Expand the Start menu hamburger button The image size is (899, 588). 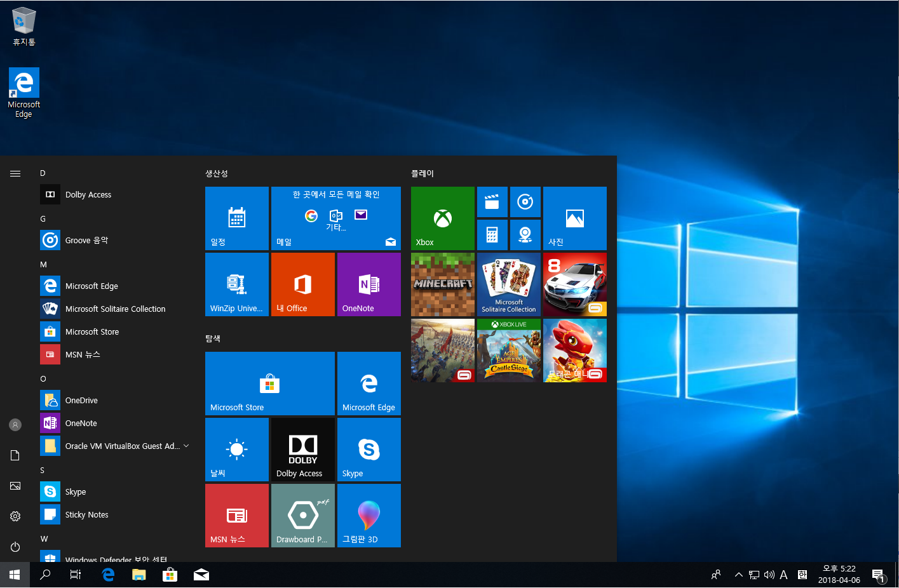pos(15,173)
